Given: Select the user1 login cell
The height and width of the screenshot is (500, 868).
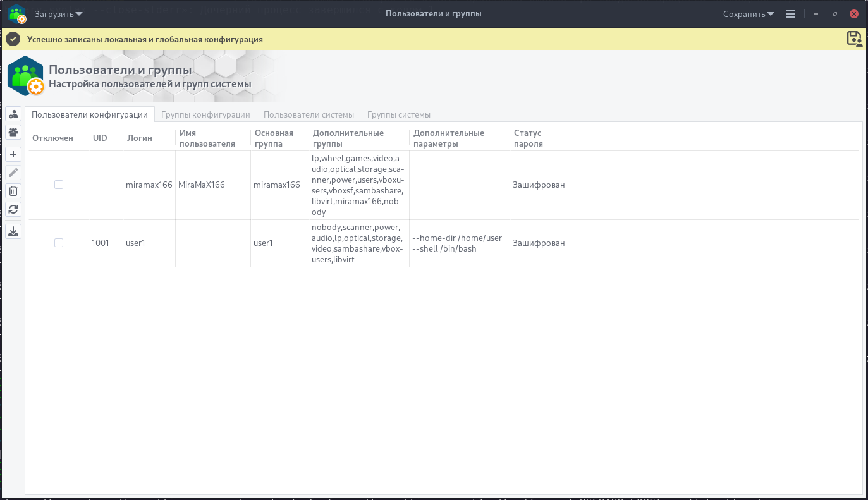Looking at the screenshot, I should point(136,243).
